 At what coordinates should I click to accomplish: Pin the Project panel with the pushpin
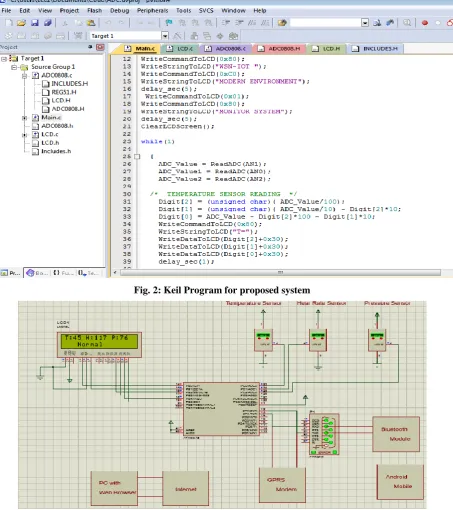[90, 47]
